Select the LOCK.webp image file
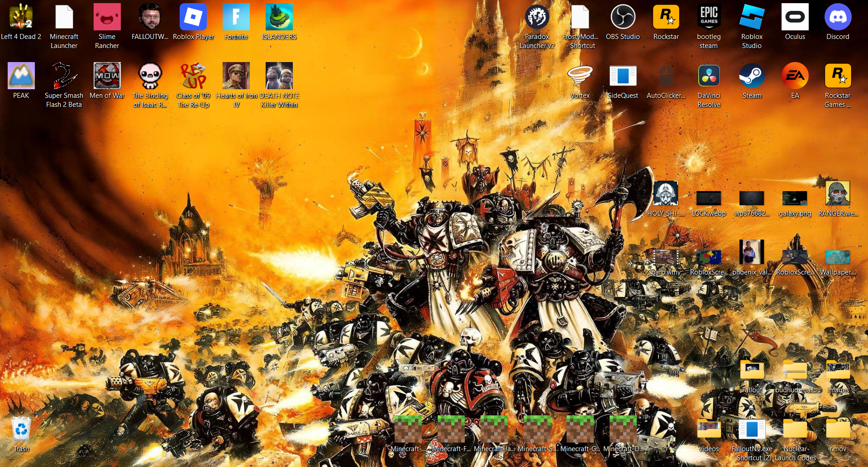 pyautogui.click(x=709, y=198)
